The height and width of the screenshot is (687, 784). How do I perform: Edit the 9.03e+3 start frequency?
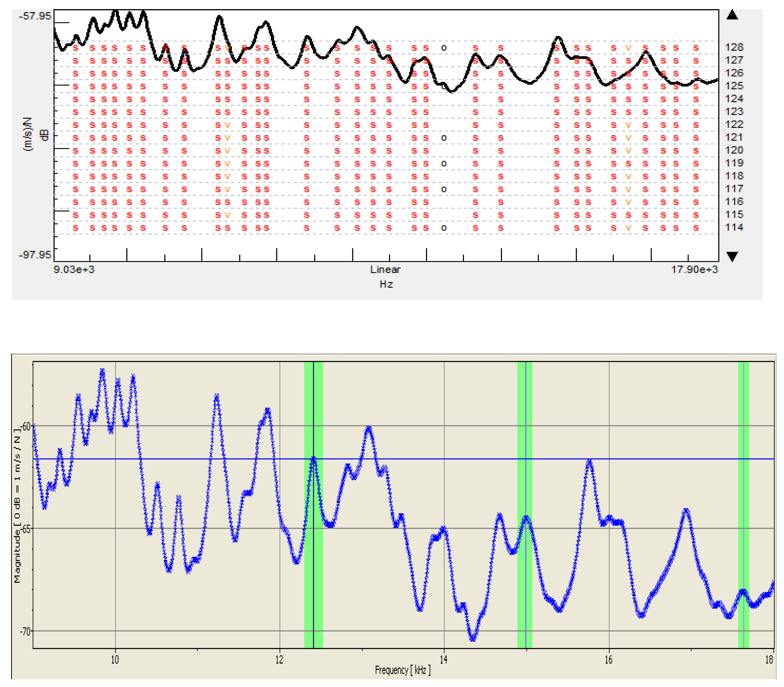point(74,270)
